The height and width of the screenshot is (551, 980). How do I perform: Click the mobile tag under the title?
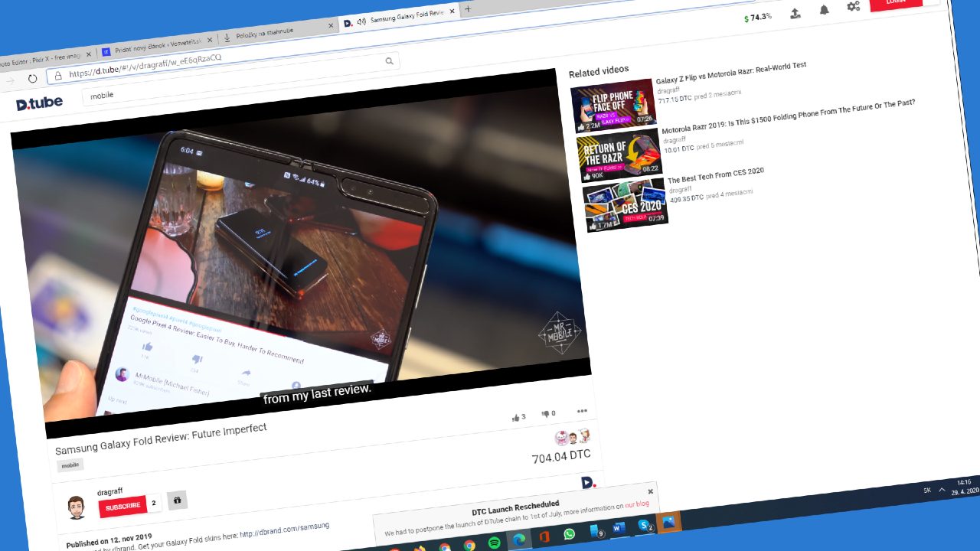tap(70, 465)
